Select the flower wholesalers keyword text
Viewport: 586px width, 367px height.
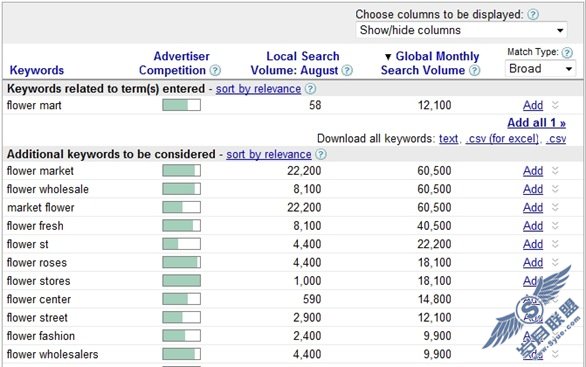[x=52, y=354]
